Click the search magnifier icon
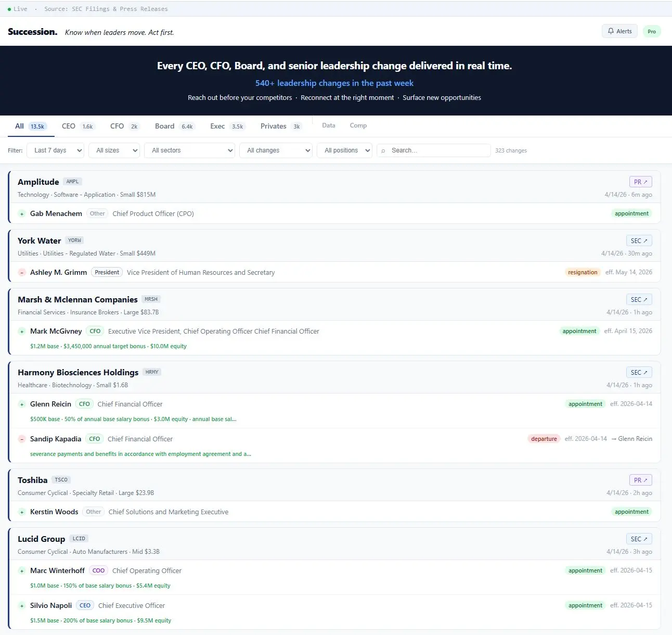Viewport: 672px width, 635px height. tap(383, 150)
